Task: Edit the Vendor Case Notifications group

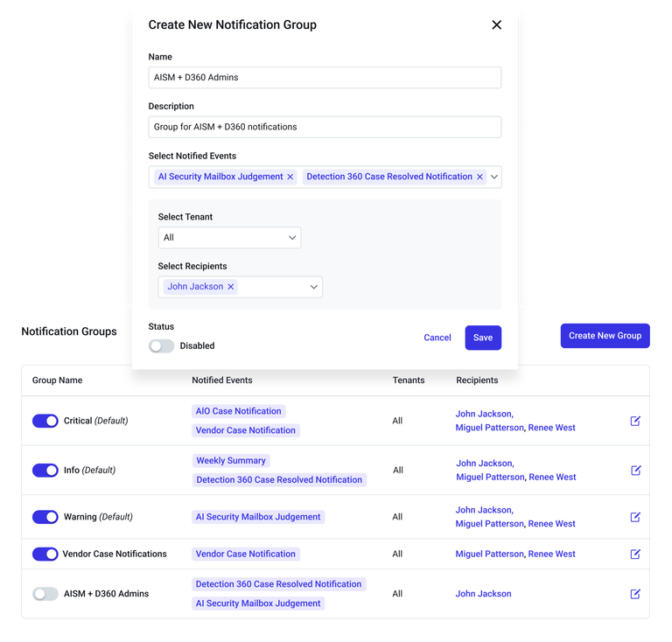Action: pos(635,554)
